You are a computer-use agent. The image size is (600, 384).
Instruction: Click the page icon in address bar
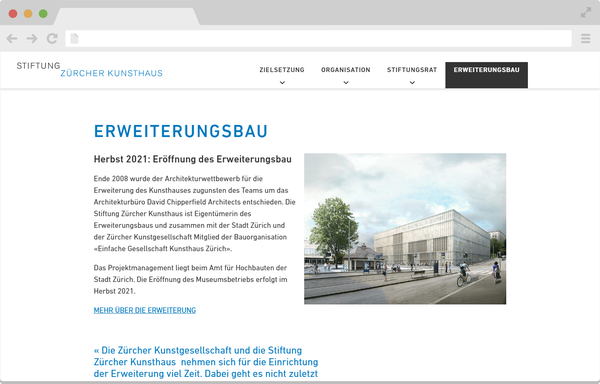pos(74,38)
